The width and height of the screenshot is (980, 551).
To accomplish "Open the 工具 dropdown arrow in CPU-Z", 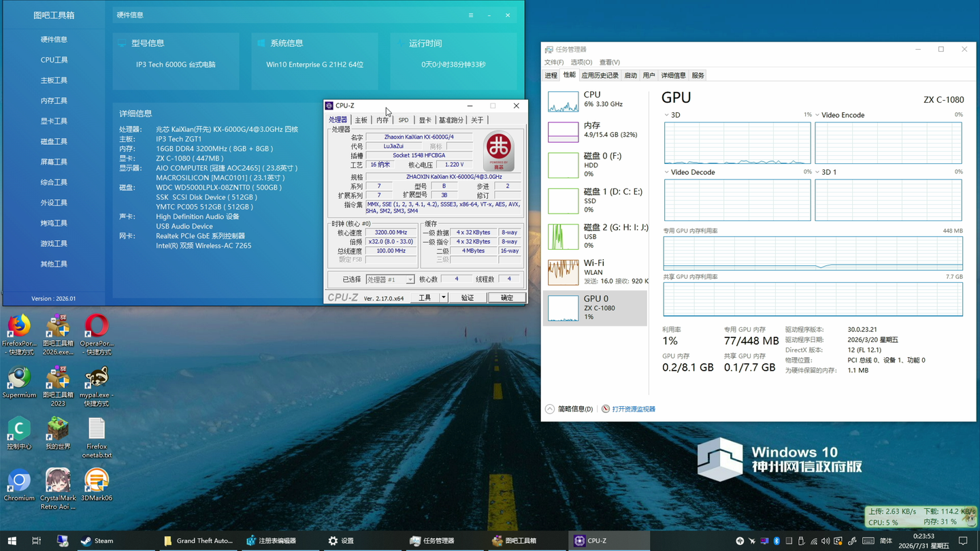I will [x=443, y=298].
